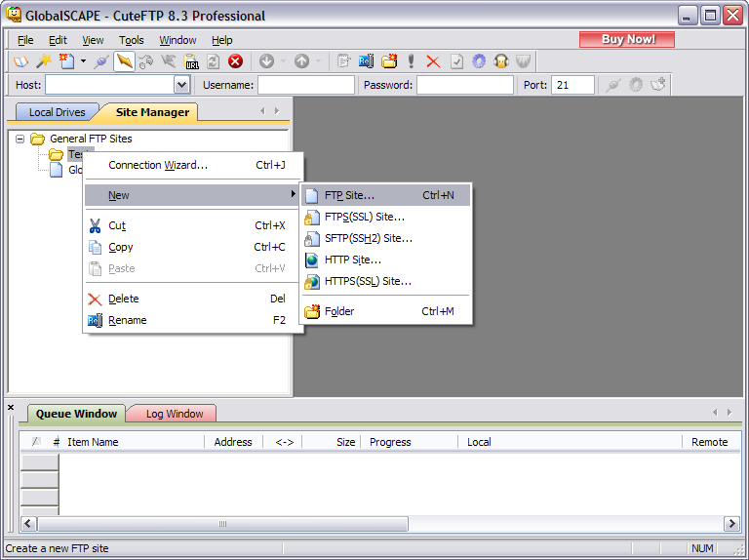Open the Global Options gear icon
The height and width of the screenshot is (560, 749).
tap(479, 61)
